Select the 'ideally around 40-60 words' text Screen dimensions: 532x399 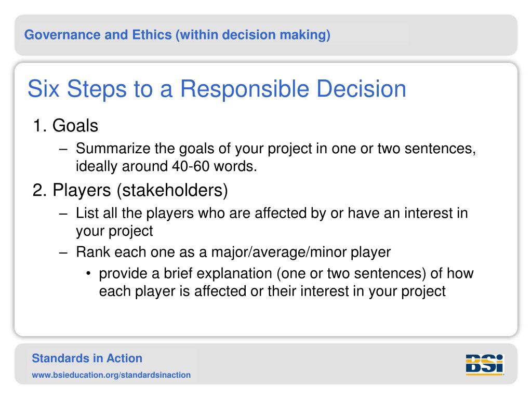tap(166, 166)
